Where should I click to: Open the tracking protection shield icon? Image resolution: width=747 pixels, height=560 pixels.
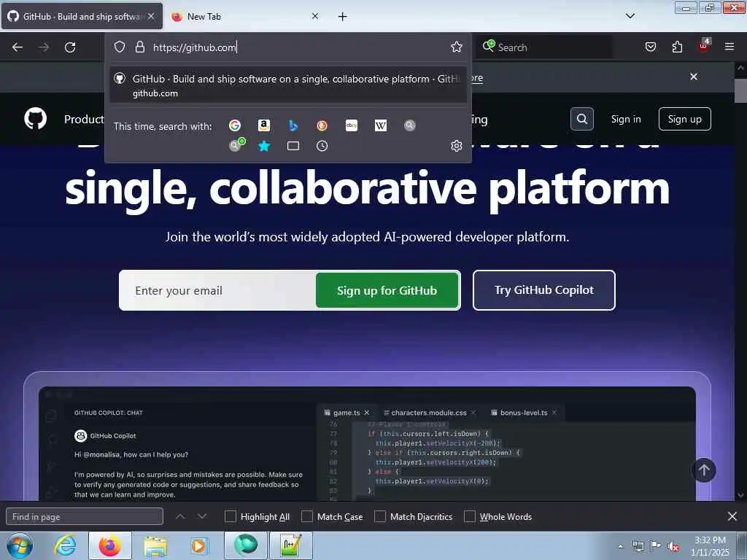point(120,47)
